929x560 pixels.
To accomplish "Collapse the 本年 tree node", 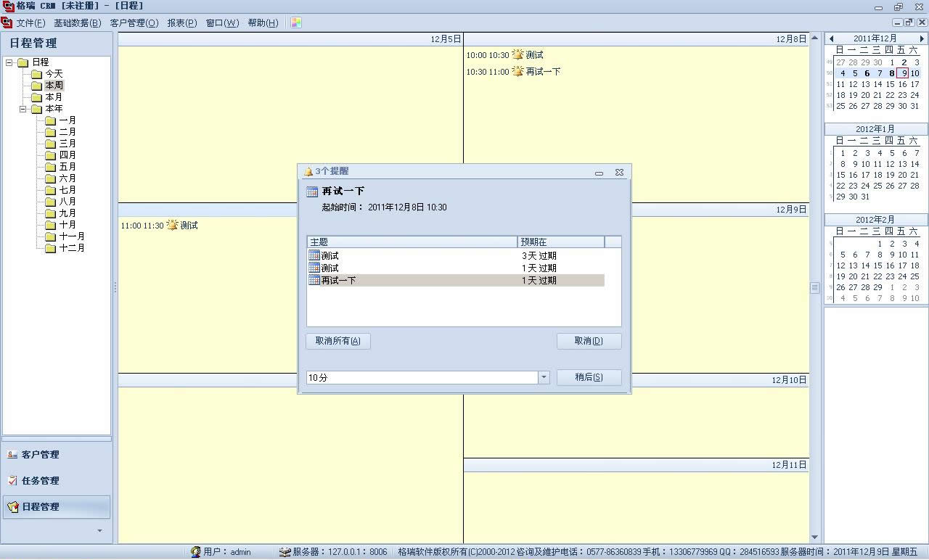I will (x=23, y=109).
